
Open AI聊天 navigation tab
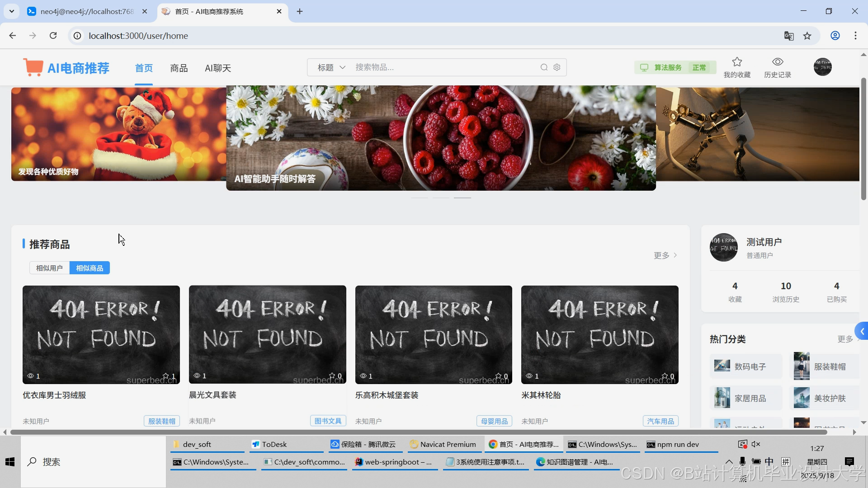218,68
